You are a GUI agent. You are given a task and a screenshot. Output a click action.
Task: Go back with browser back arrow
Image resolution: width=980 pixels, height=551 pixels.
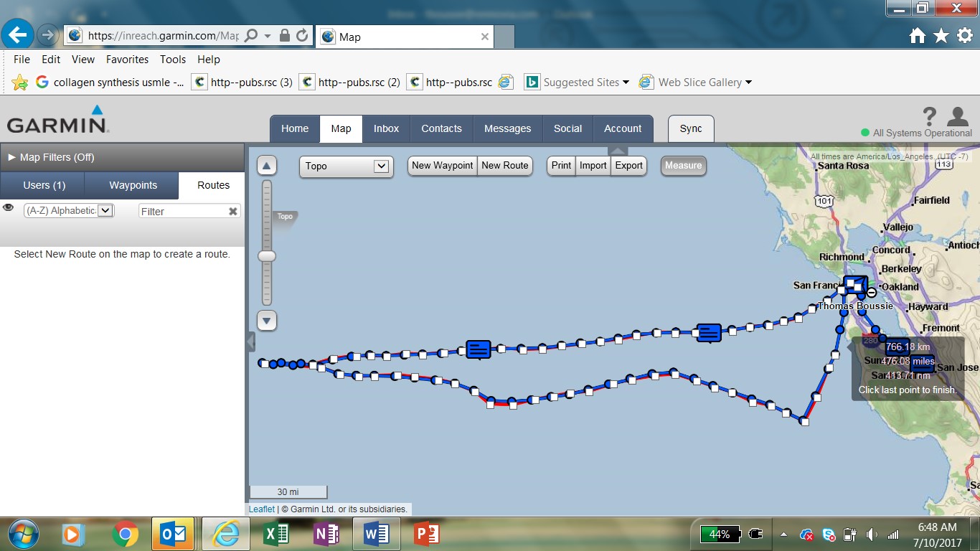click(17, 34)
